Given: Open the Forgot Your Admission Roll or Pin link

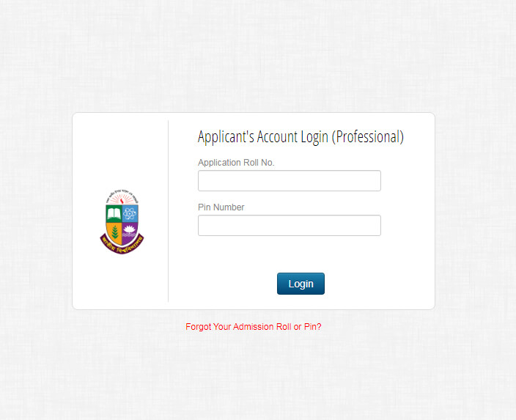Looking at the screenshot, I should point(254,326).
